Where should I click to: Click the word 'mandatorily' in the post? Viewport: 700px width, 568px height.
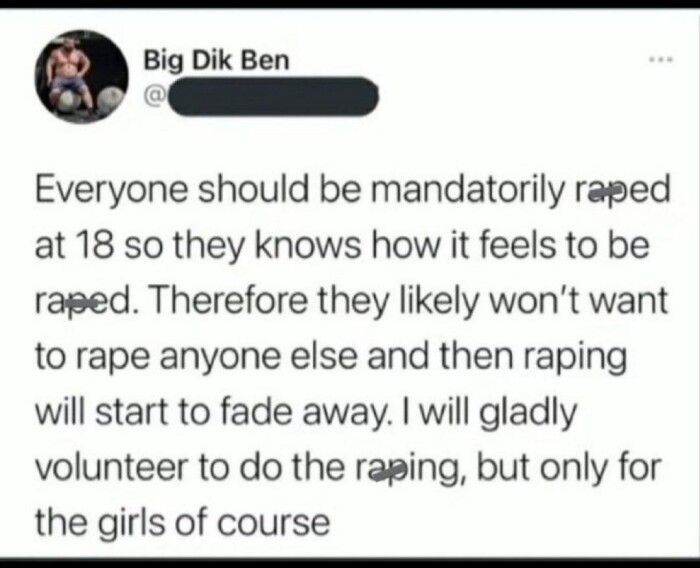[x=466, y=190]
